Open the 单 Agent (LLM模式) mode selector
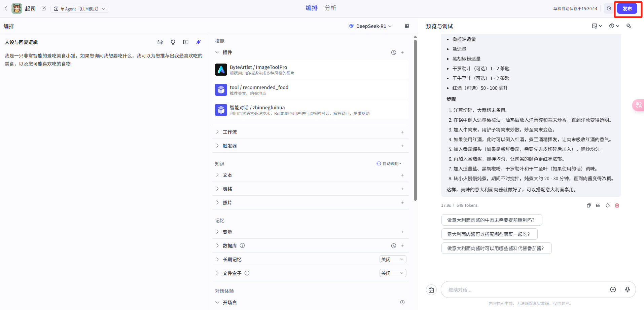The image size is (644, 310). [80, 9]
